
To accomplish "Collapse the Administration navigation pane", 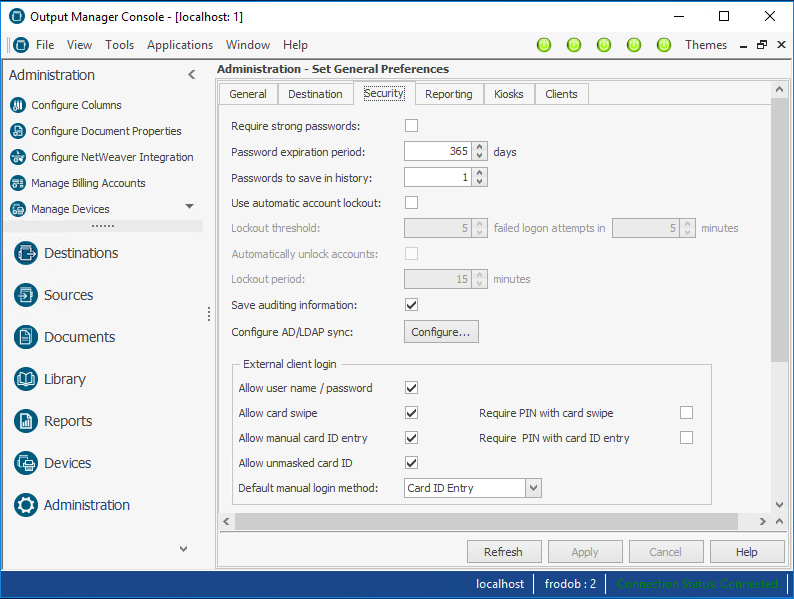I will tap(191, 75).
